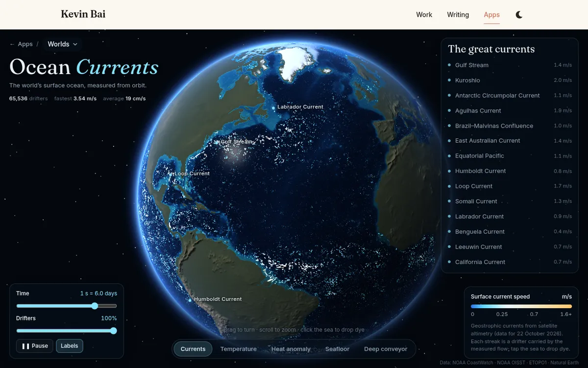
Task: Go to the Kevin Bai home link
Action: (x=83, y=14)
